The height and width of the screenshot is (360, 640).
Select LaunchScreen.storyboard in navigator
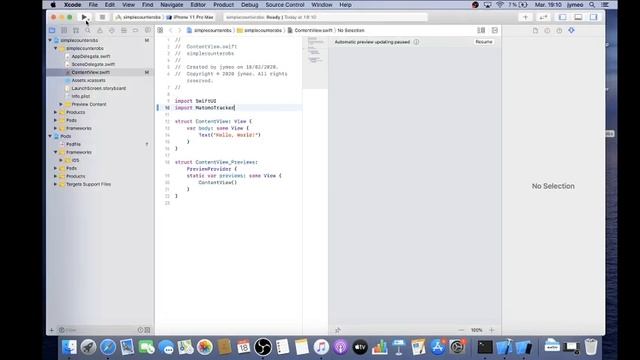coord(98,88)
